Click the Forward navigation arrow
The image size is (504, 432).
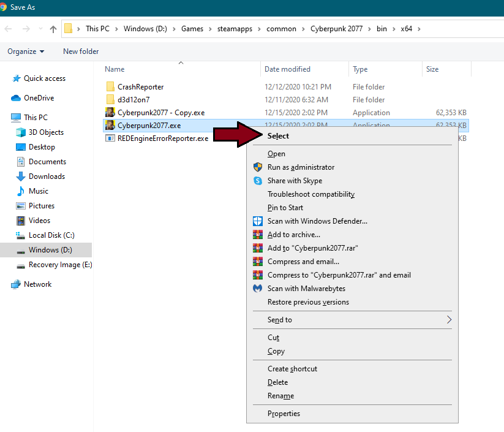(26, 29)
